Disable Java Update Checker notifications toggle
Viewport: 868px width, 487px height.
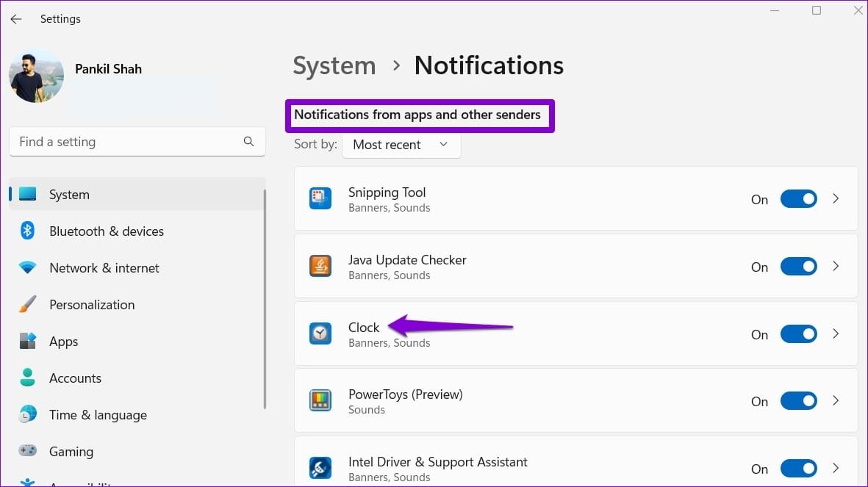(798, 267)
